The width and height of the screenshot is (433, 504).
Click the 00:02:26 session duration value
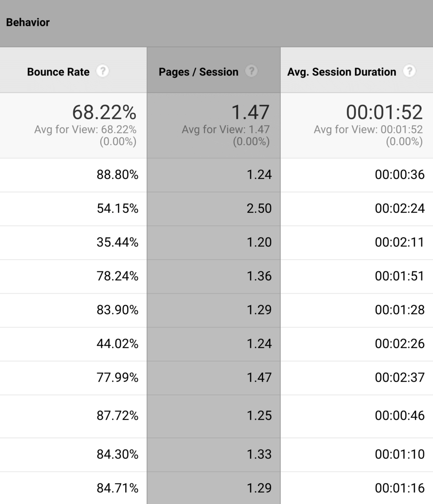400,344
